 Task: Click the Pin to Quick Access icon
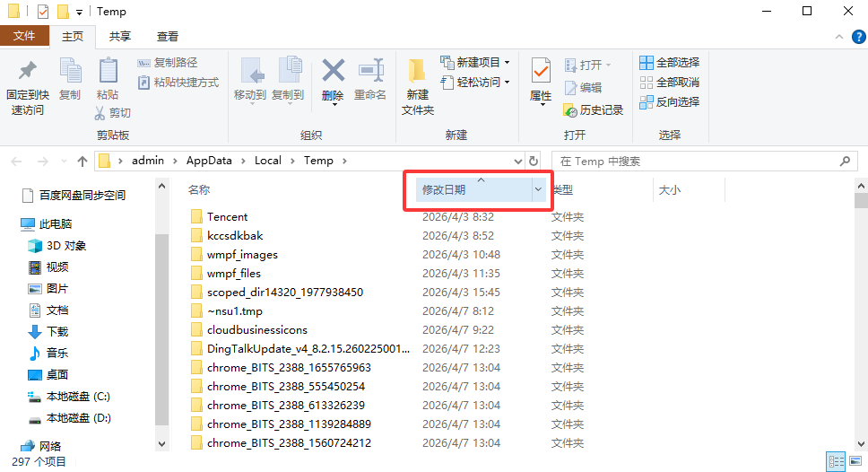[27, 71]
